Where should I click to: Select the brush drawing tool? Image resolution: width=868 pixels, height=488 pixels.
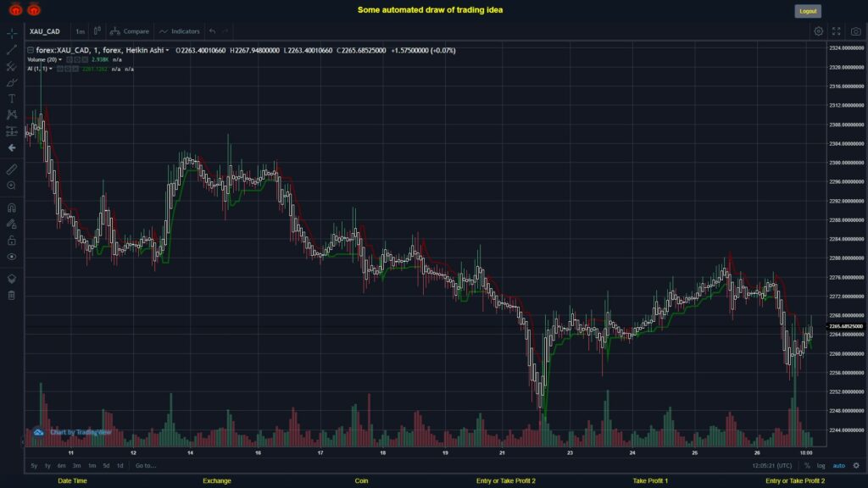[x=12, y=82]
